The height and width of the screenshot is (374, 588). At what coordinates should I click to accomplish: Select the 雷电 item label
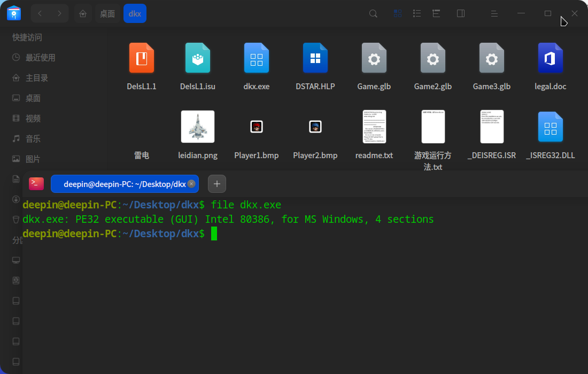[142, 155]
